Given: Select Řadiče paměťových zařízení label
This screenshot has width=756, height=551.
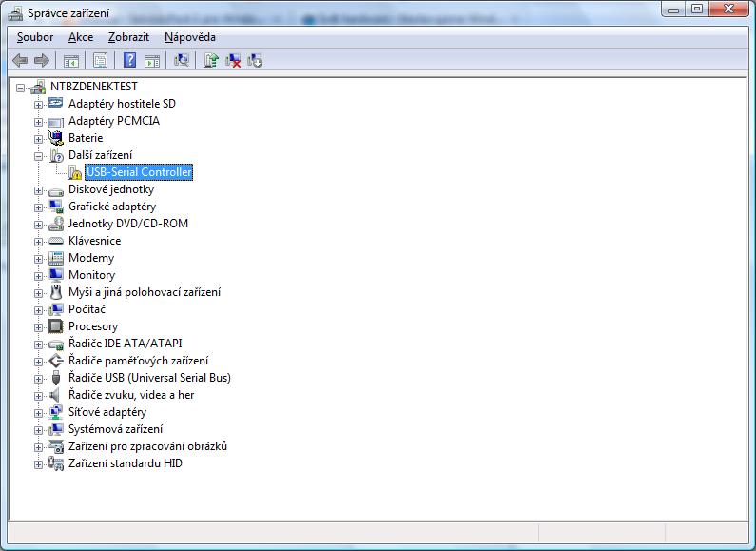Looking at the screenshot, I should pos(139,361).
